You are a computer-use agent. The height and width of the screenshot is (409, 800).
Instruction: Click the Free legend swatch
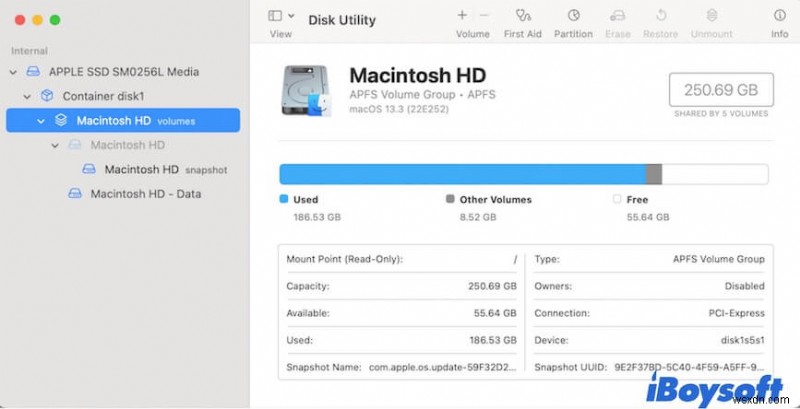click(617, 199)
